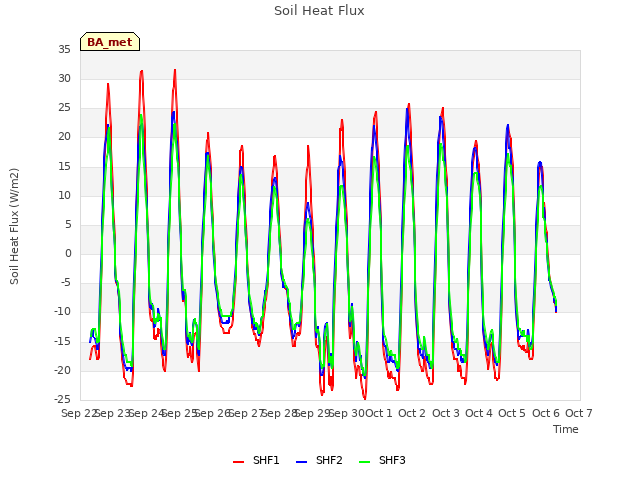Click the Oct 7 x-axis tick label
Image resolution: width=640 pixels, height=480 pixels.
coord(579,413)
